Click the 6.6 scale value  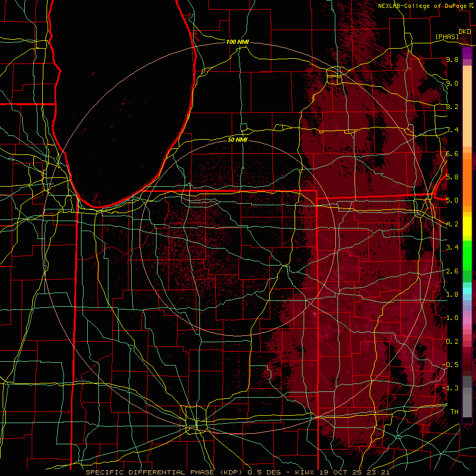click(452, 153)
